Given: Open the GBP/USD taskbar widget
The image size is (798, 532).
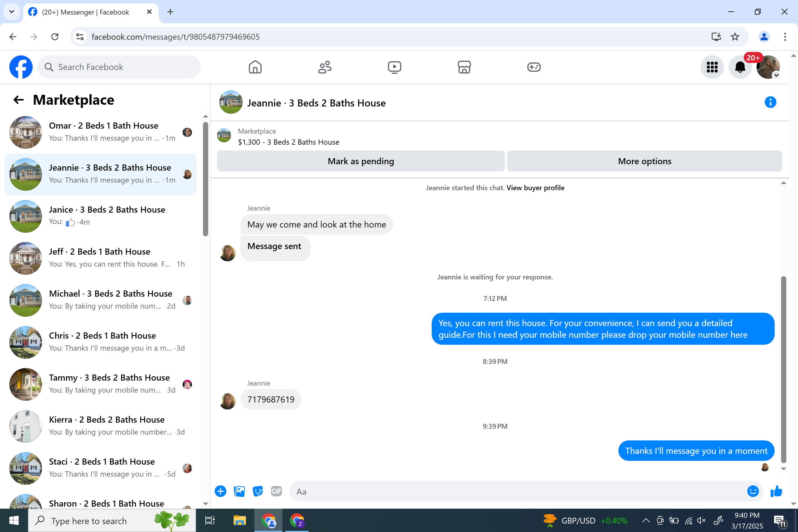Looking at the screenshot, I should pyautogui.click(x=585, y=520).
